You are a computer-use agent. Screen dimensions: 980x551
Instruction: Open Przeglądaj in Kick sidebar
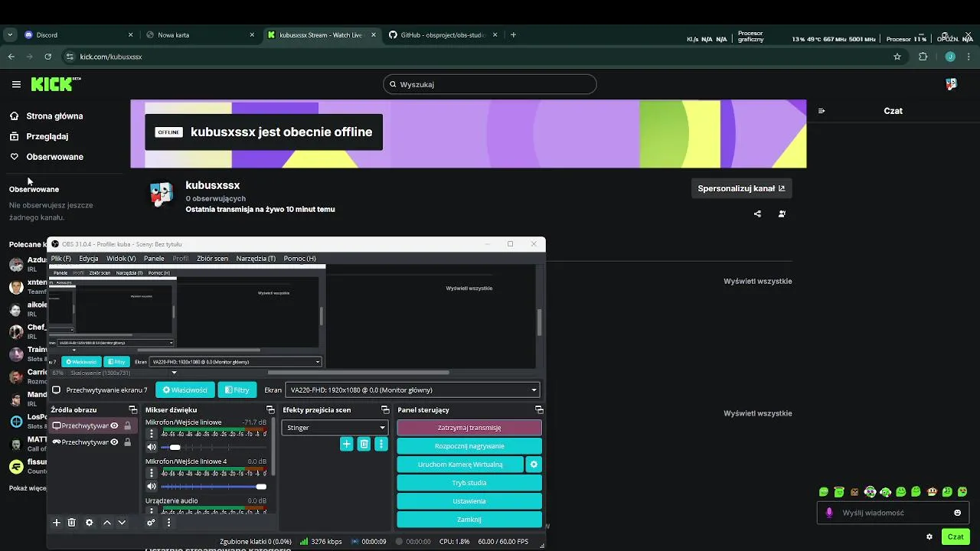pos(47,136)
